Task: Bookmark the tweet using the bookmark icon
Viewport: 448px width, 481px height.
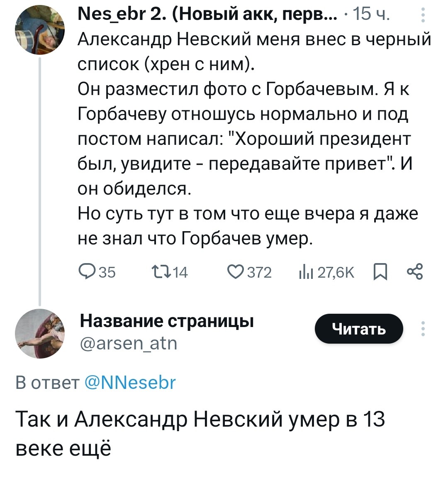Action: pyautogui.click(x=381, y=272)
